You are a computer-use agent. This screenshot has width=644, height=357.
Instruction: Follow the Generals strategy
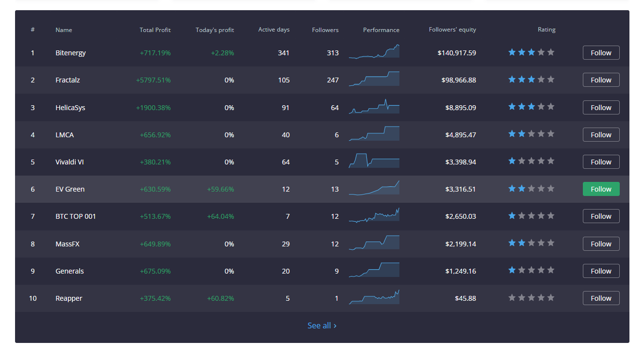coord(601,271)
